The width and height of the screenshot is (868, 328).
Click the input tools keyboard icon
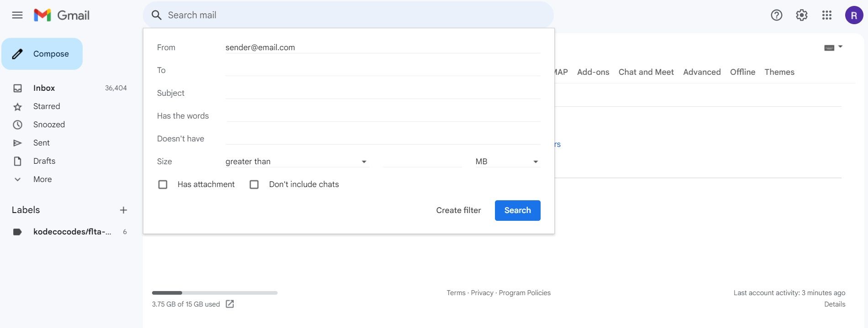point(829,48)
